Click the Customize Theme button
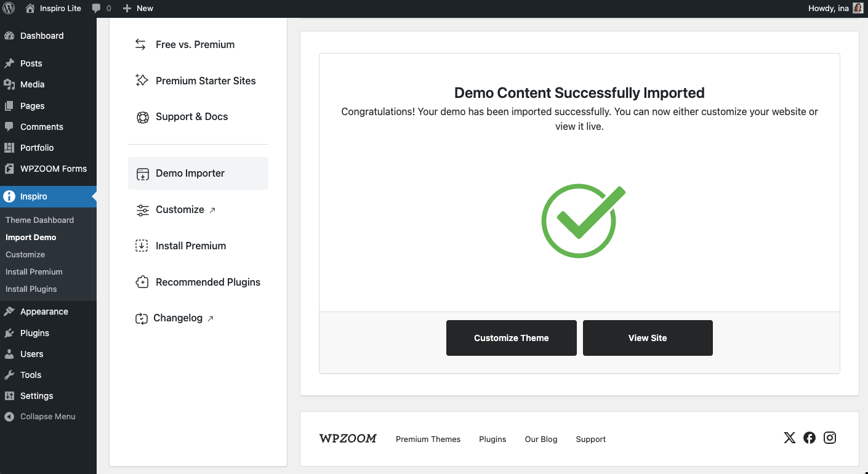 [x=511, y=338]
